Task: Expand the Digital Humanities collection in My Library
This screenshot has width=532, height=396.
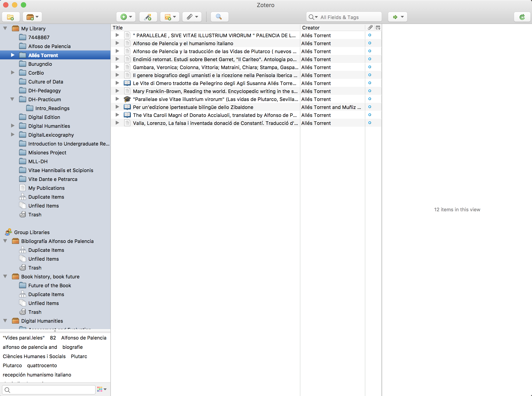Action: point(13,126)
